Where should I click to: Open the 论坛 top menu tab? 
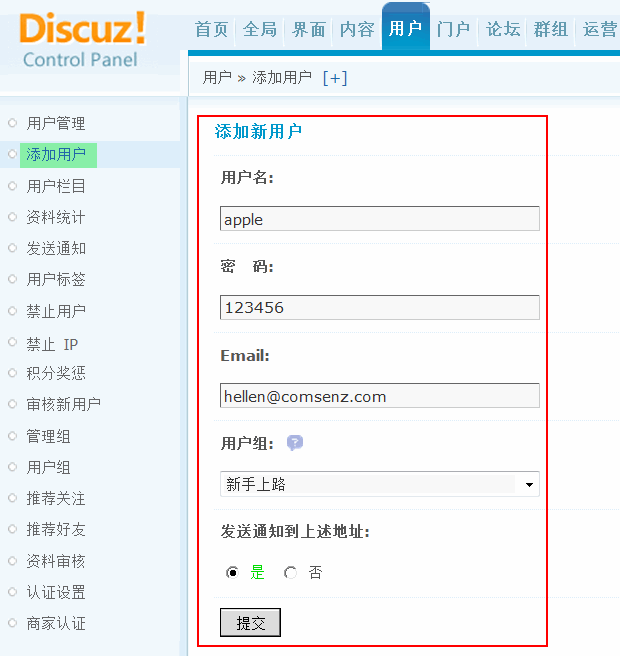click(x=503, y=29)
